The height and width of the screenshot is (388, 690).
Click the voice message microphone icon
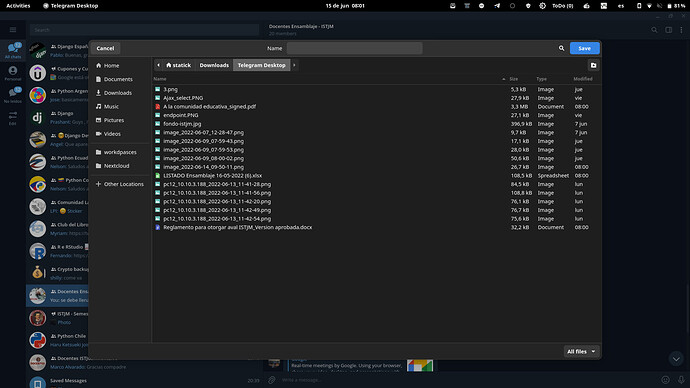point(681,380)
